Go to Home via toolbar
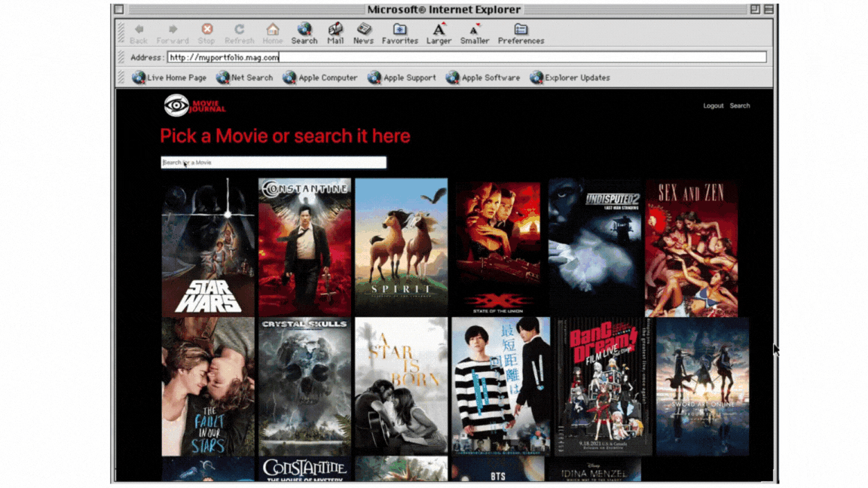Screen dimensions: 868x488 [272, 34]
